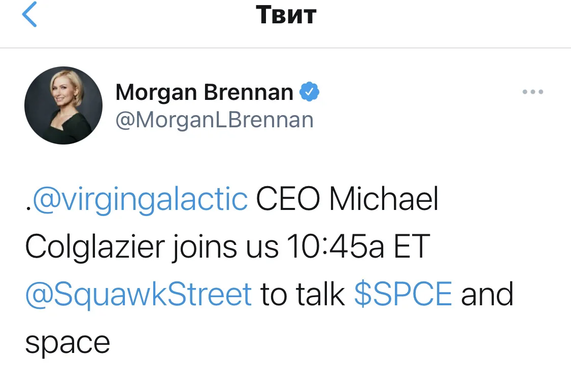Open Morgan Brennan's profile picture
Image resolution: width=571 pixels, height=392 pixels.
click(63, 105)
